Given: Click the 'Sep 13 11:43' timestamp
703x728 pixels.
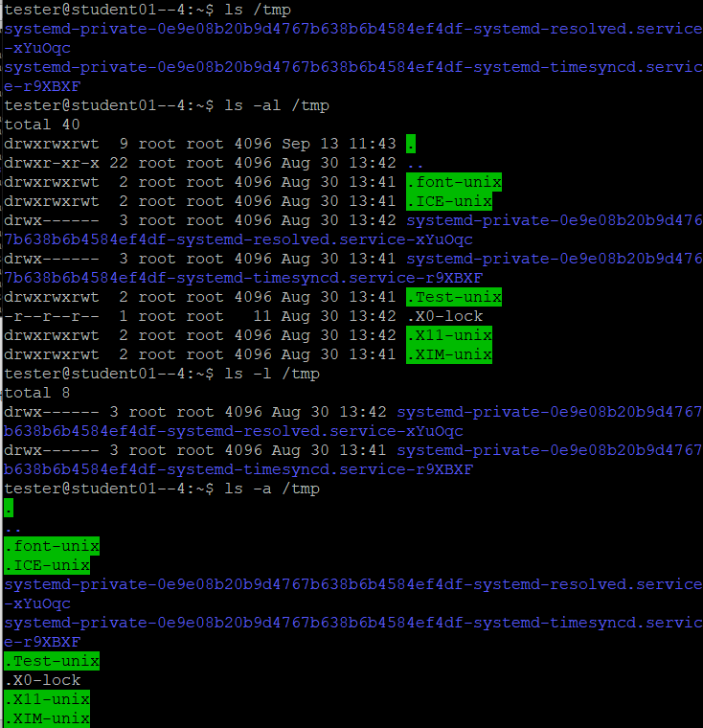Looking at the screenshot, I should [x=339, y=144].
